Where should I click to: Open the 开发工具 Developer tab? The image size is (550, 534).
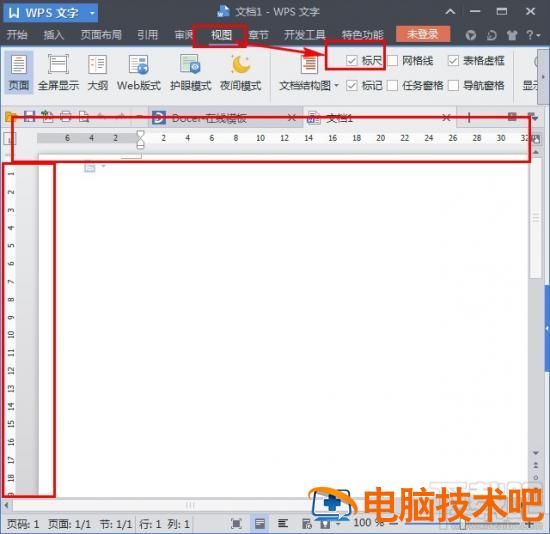304,35
